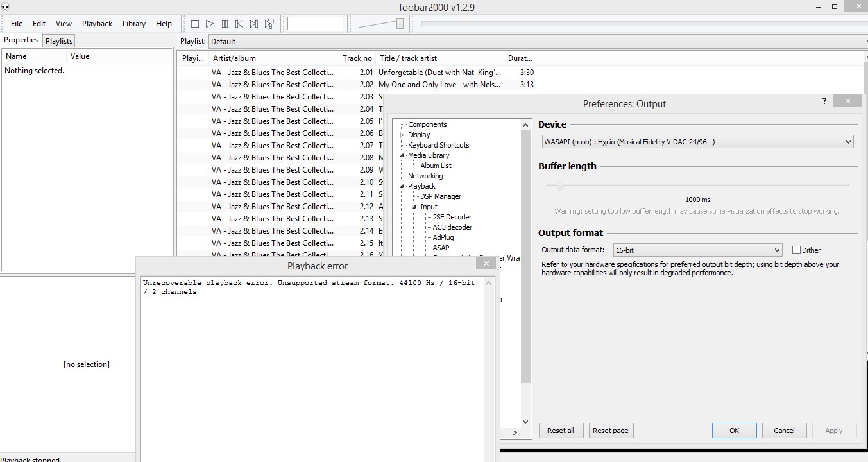Select ASAP in preferences tree
Viewport: 868px width, 462px height.
tap(441, 248)
